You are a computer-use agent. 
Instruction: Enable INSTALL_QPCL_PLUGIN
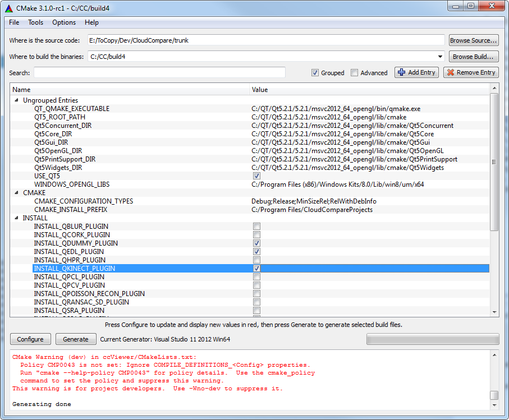[x=256, y=276]
